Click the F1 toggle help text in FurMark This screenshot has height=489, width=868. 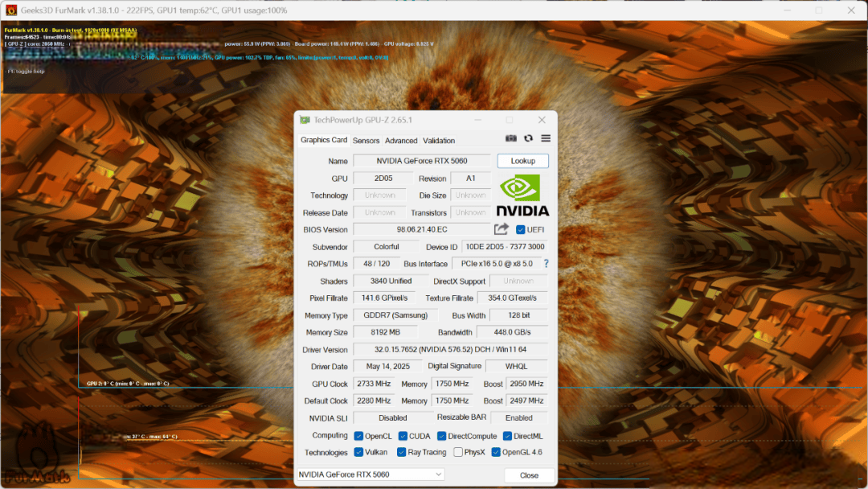26,72
